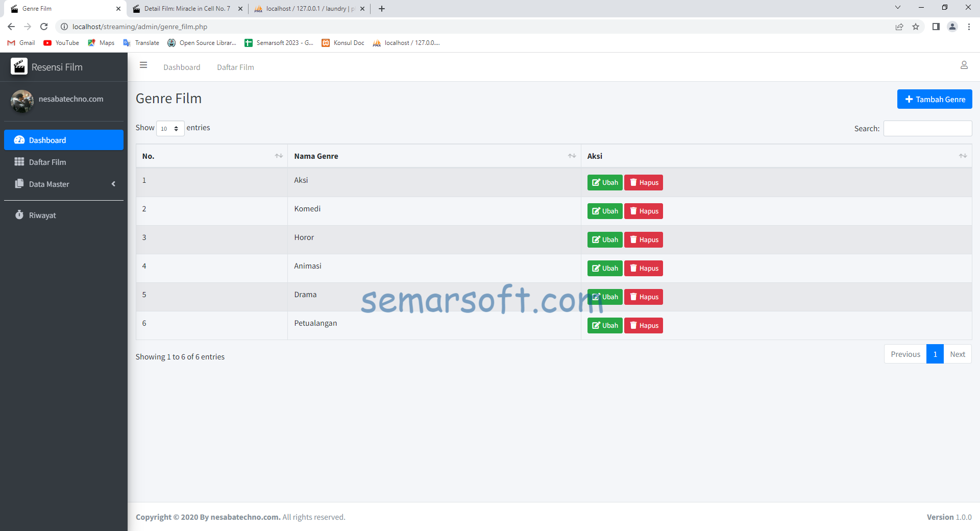Collapse the Data Master submenu chevron
The height and width of the screenshot is (531, 980).
click(x=113, y=184)
